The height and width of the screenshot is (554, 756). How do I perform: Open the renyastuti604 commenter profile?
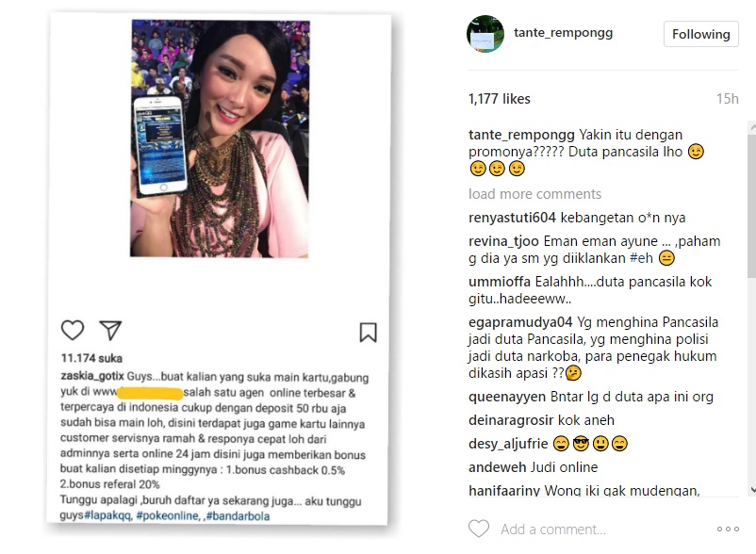click(x=512, y=218)
